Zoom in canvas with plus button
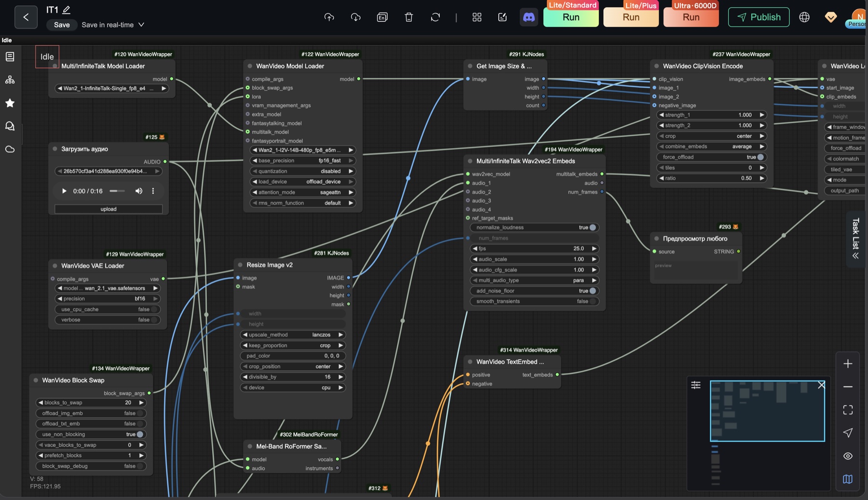868x500 pixels. click(848, 364)
